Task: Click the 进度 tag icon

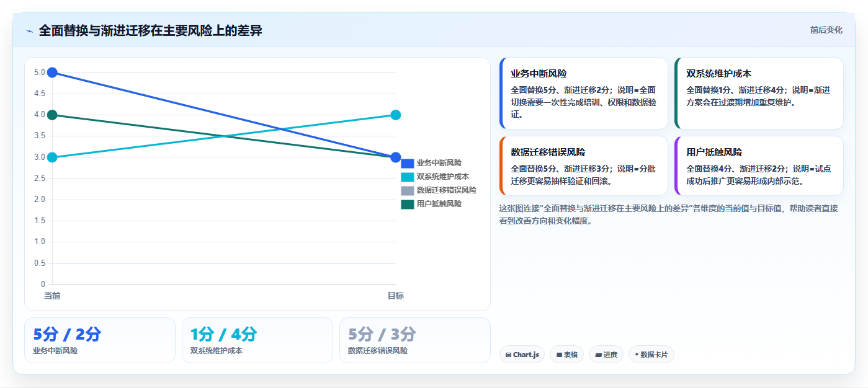Action: [598, 355]
